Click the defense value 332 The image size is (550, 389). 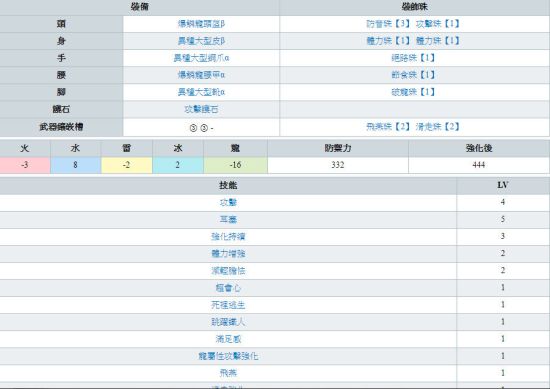tap(338, 165)
